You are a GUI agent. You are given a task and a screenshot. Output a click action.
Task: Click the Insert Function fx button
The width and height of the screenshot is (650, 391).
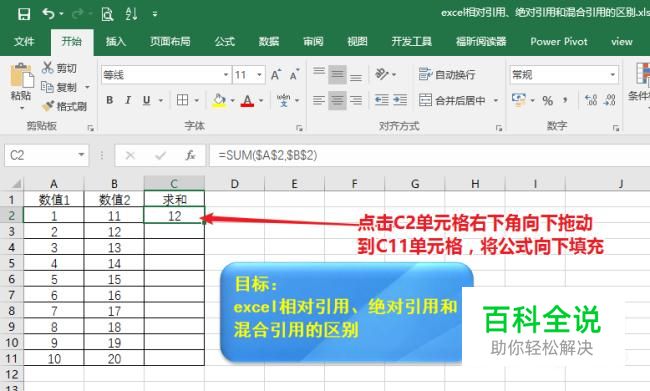(x=190, y=155)
